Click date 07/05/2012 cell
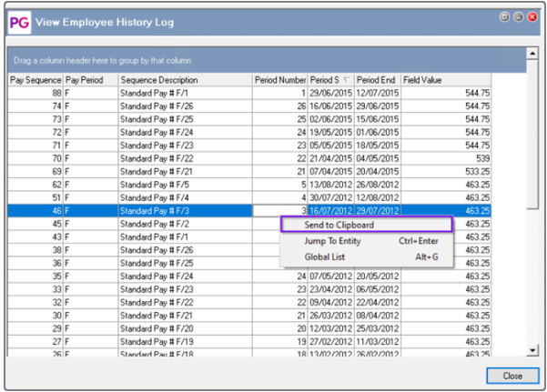 click(330, 276)
